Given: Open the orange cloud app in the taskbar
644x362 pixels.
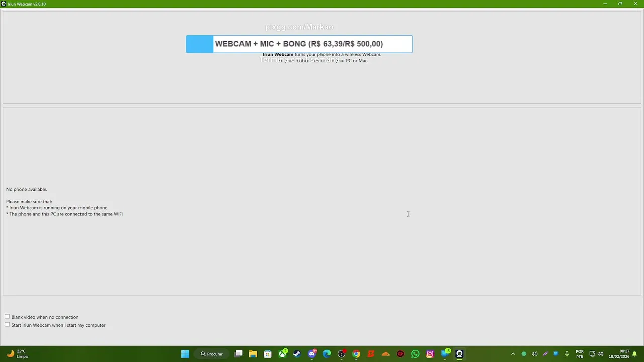Looking at the screenshot, I should tap(386, 354).
